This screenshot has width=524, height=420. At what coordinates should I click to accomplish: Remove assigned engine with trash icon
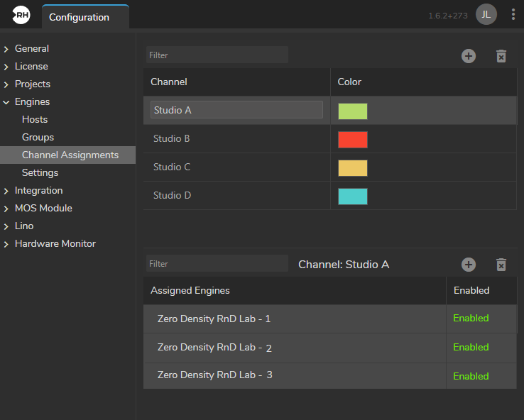point(501,265)
